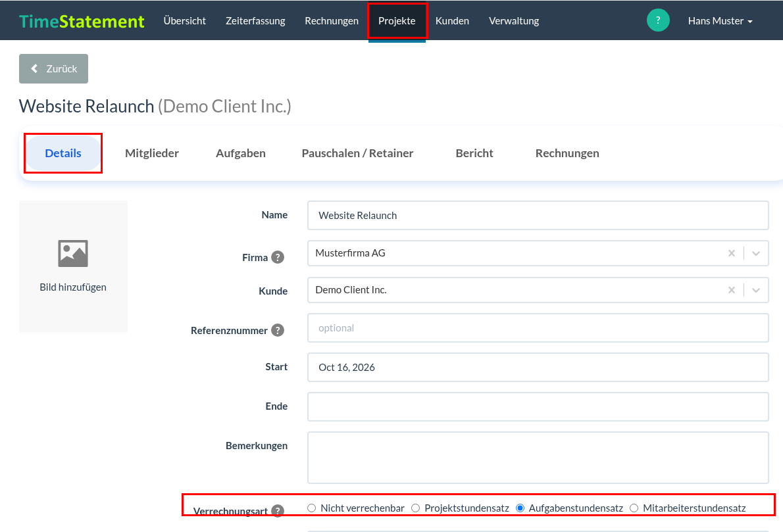Focus the Name input field

pyautogui.click(x=538, y=215)
